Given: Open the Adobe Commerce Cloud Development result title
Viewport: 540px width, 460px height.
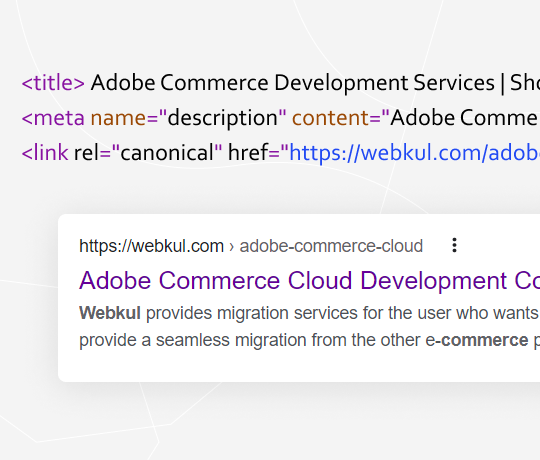Looking at the screenshot, I should click(x=309, y=280).
